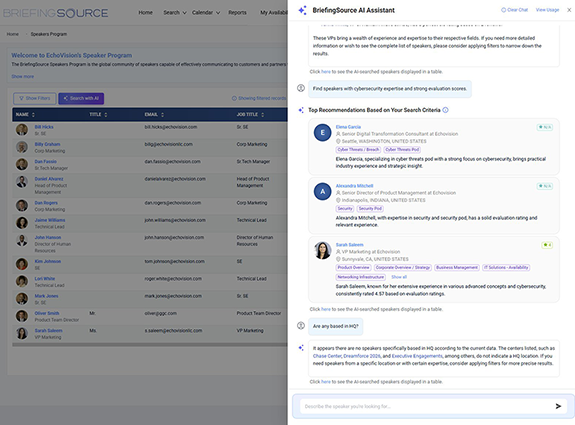Open Elena Garcia's avatar circle

[x=323, y=132]
